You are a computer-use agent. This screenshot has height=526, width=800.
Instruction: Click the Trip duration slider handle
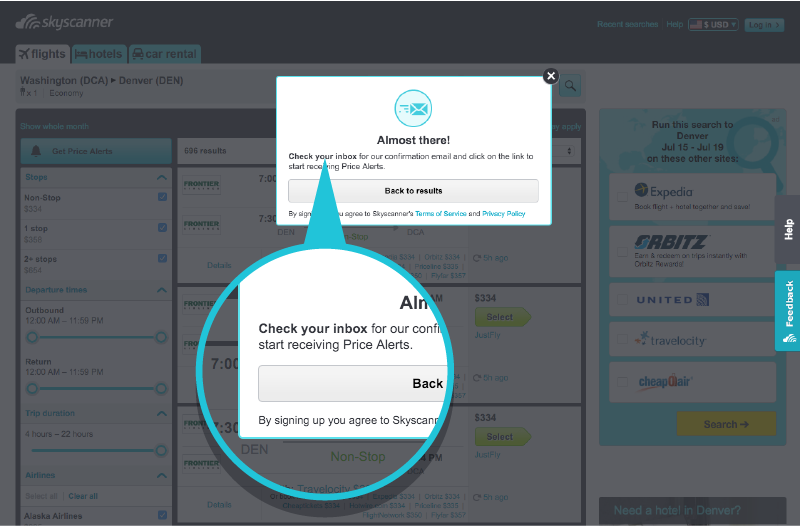coord(161,450)
